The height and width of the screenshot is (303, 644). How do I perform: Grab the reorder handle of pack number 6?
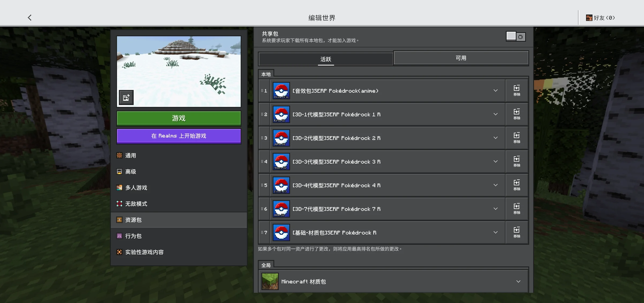coord(262,209)
